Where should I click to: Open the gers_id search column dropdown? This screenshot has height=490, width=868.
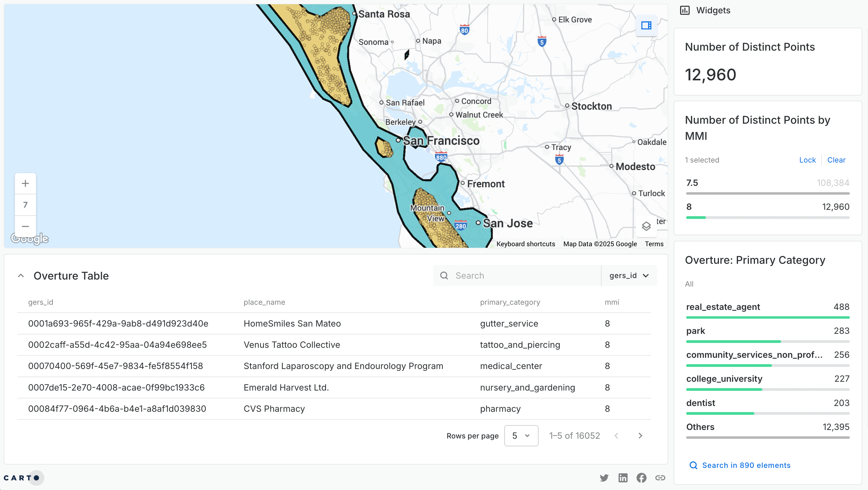pyautogui.click(x=629, y=276)
